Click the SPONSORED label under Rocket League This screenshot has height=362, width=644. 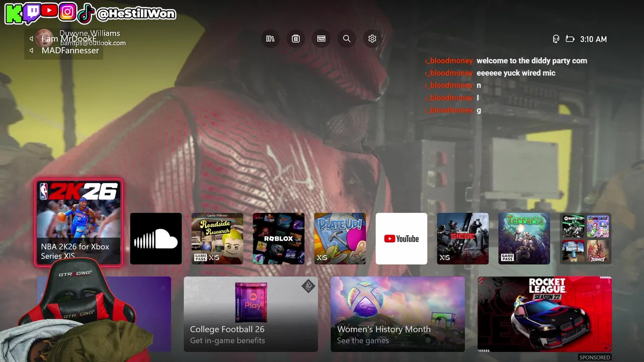point(595,357)
